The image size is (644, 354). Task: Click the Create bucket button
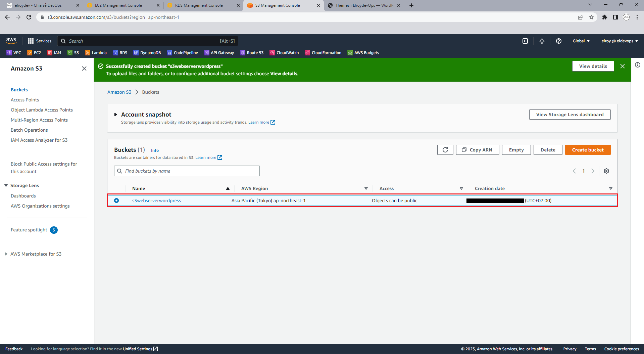tap(588, 150)
